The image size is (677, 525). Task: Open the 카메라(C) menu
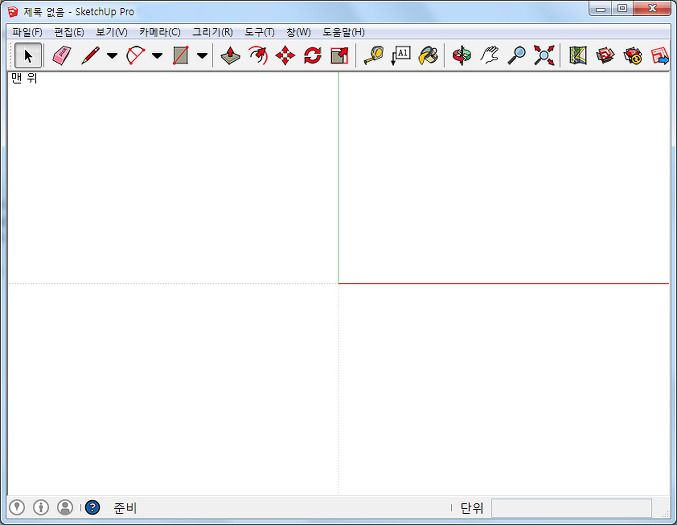pyautogui.click(x=160, y=32)
